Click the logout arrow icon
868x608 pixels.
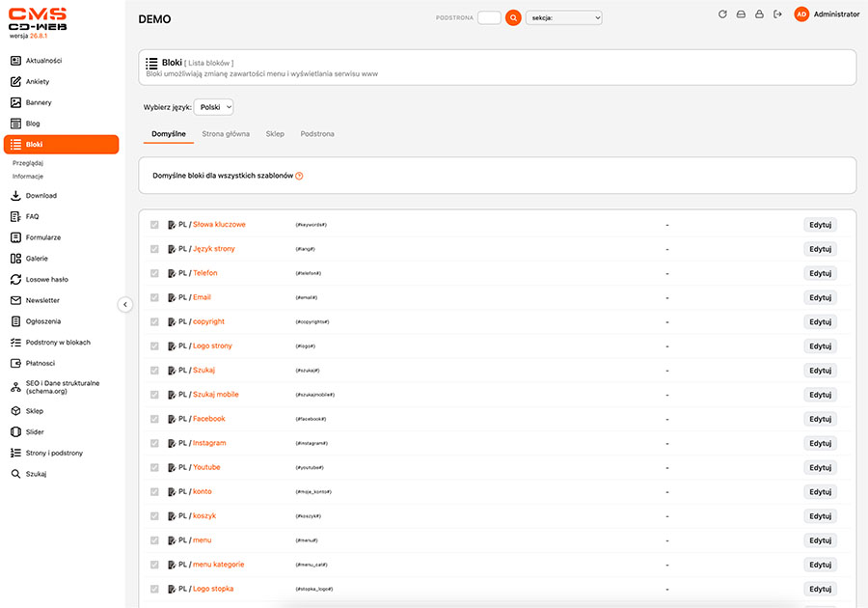[x=777, y=14]
